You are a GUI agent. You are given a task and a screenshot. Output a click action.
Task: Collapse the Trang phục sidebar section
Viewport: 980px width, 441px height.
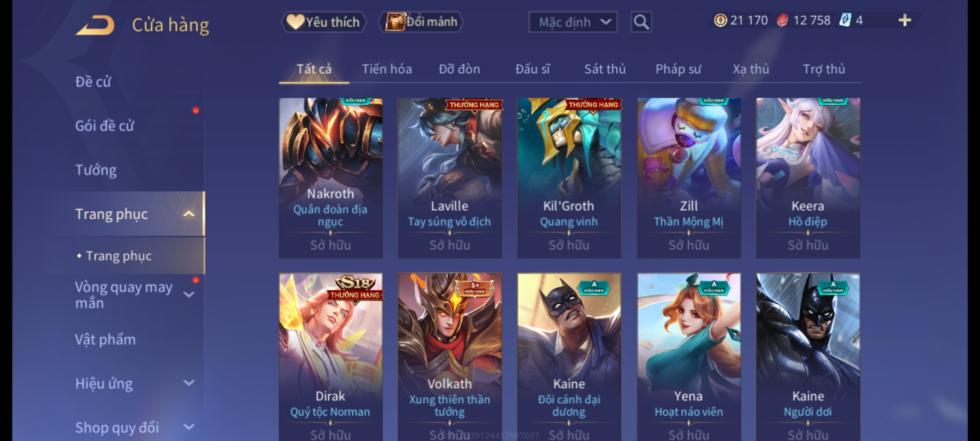pyautogui.click(x=189, y=214)
